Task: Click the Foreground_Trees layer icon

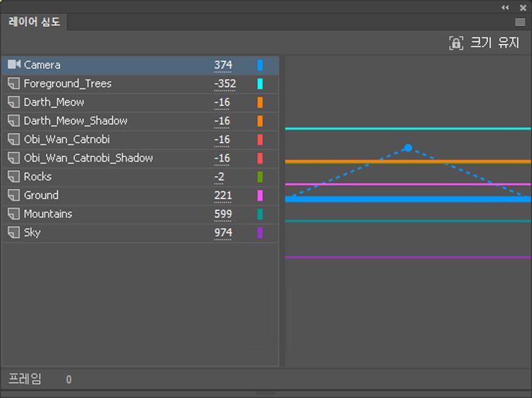Action: coord(13,83)
